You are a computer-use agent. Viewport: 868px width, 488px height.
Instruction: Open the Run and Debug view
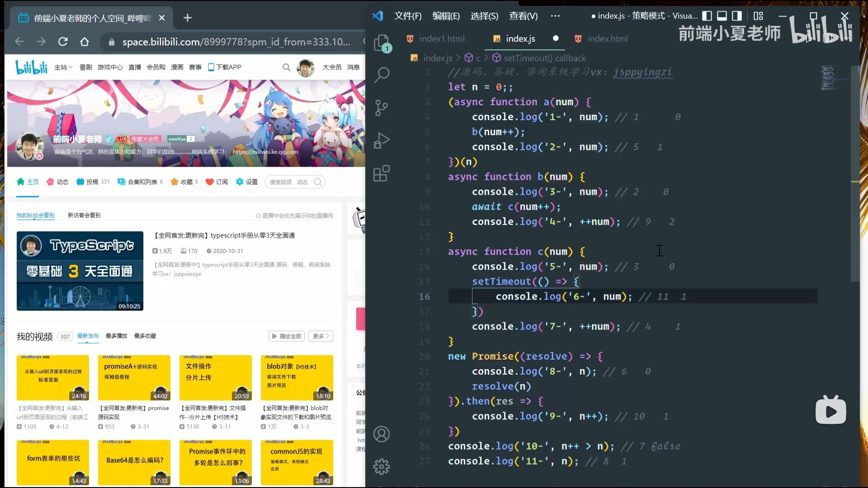coord(382,141)
